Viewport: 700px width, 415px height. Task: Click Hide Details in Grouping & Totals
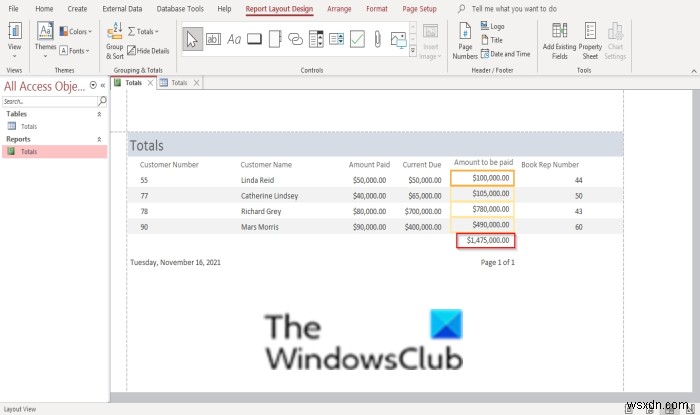click(x=148, y=51)
